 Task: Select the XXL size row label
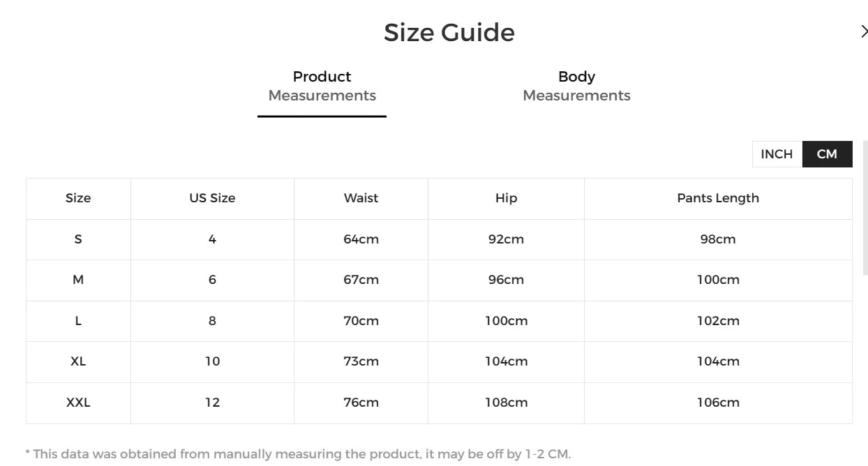click(x=78, y=403)
